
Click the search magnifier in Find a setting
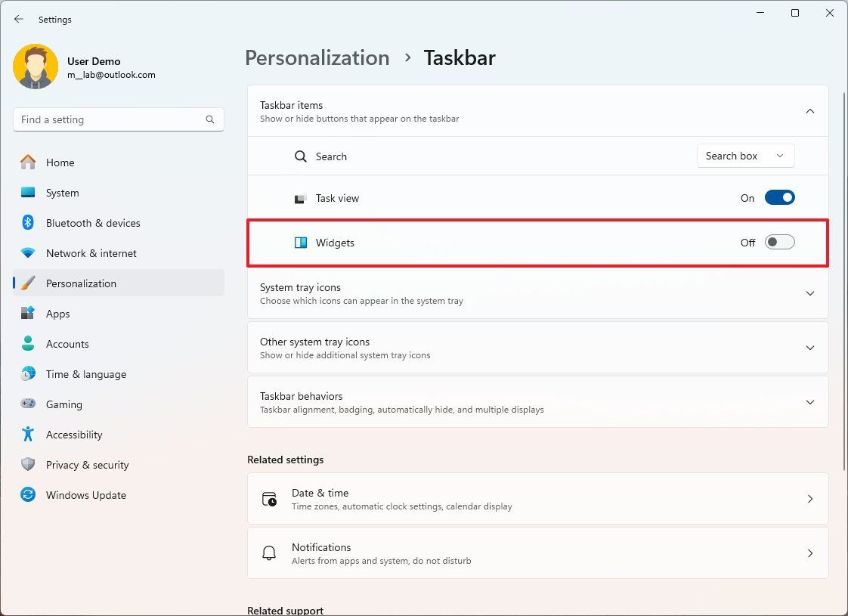click(x=209, y=119)
